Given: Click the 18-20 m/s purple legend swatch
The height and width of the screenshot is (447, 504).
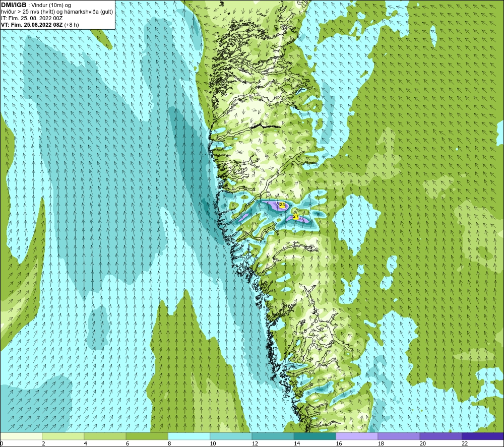Looking at the screenshot, I should (399, 436).
